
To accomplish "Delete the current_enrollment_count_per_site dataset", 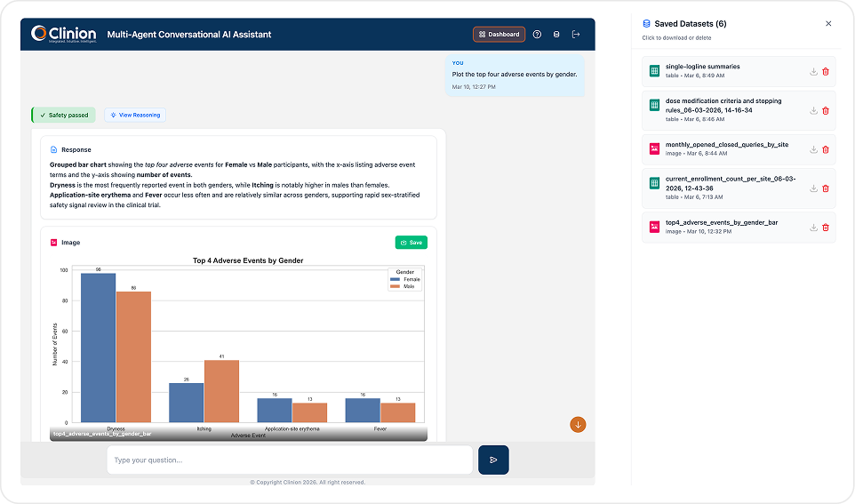I will click(x=826, y=188).
